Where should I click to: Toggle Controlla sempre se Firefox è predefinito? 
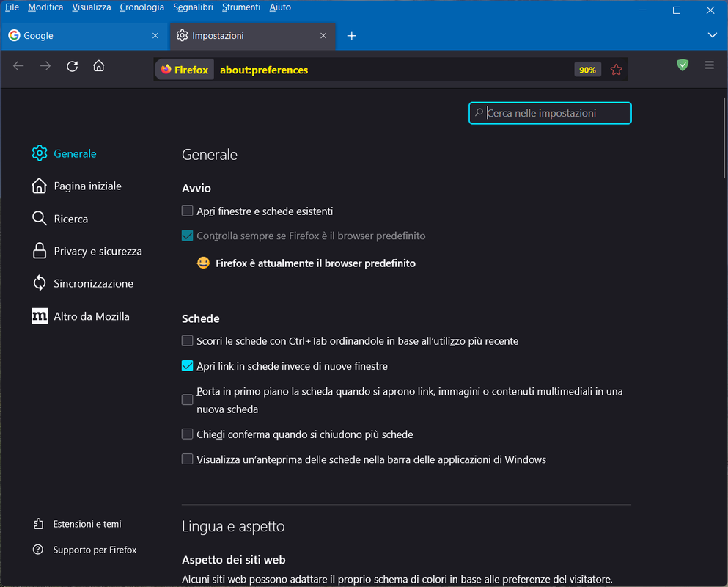[187, 236]
